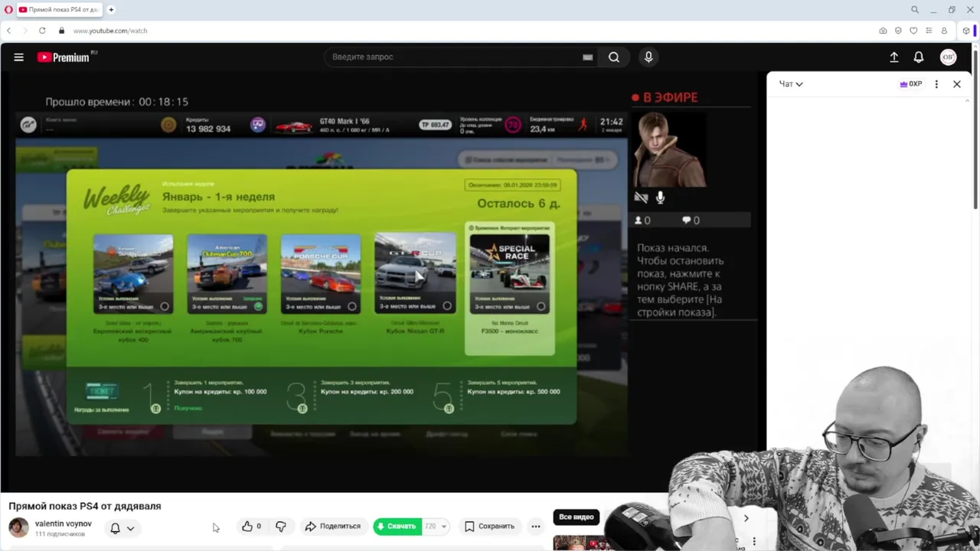Screen dimensions: 980x551
Task: Click the site lock icon in the address bar
Action: click(61, 31)
